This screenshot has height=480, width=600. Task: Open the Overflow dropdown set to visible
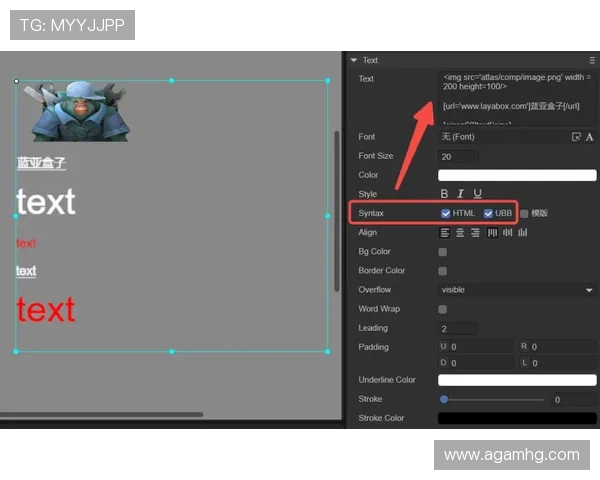tap(516, 290)
